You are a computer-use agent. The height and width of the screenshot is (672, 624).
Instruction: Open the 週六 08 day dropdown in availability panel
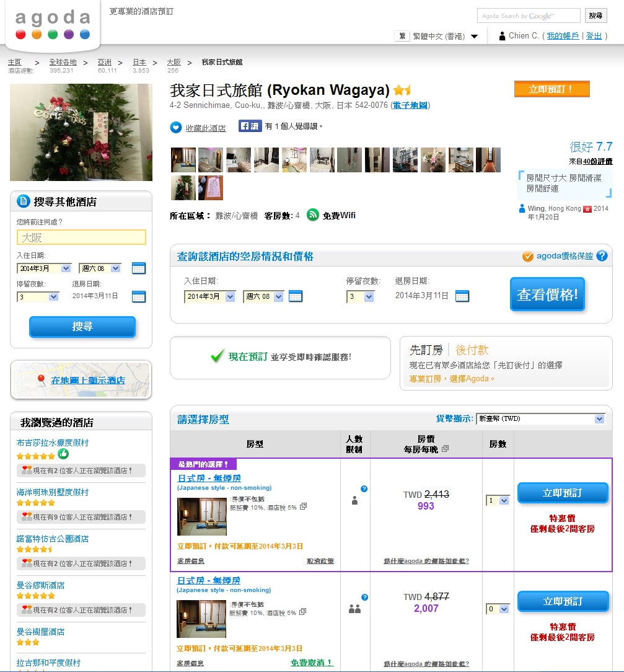click(263, 296)
